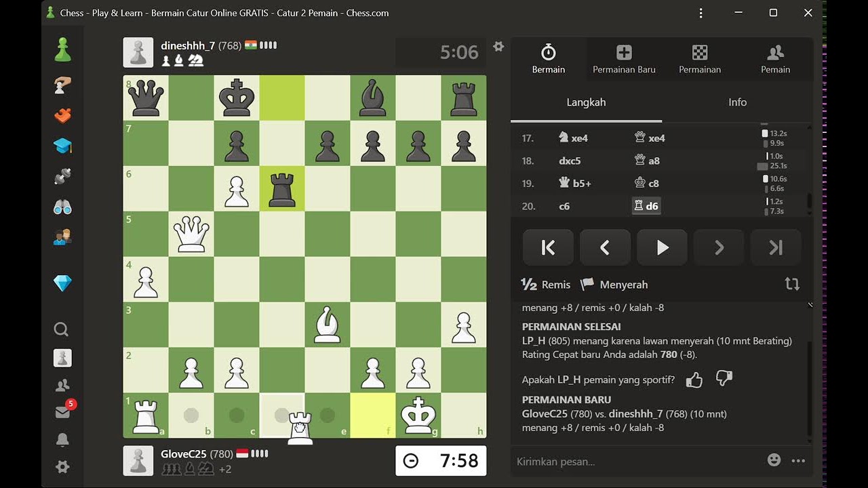Viewport: 868px width, 488px height.
Task: Switch to the Bermain tab
Action: 549,60
